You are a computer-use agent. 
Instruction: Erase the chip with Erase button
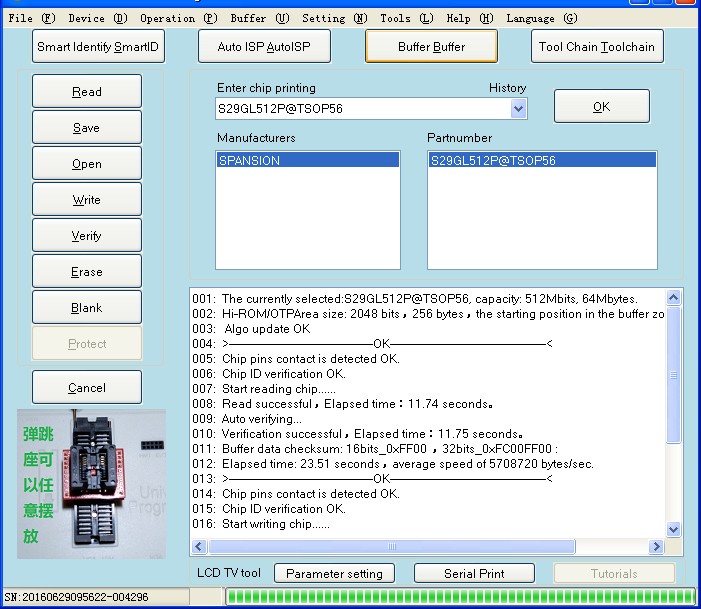point(87,271)
